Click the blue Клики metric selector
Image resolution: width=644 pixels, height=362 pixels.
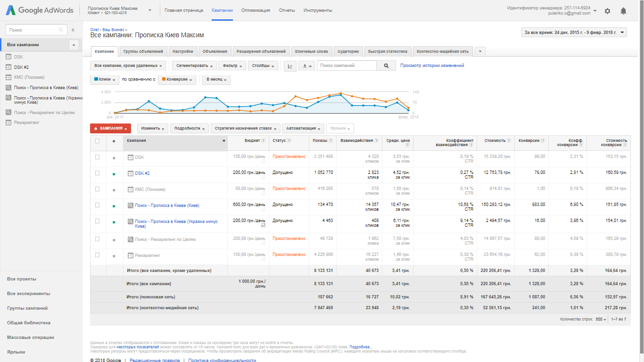click(104, 80)
